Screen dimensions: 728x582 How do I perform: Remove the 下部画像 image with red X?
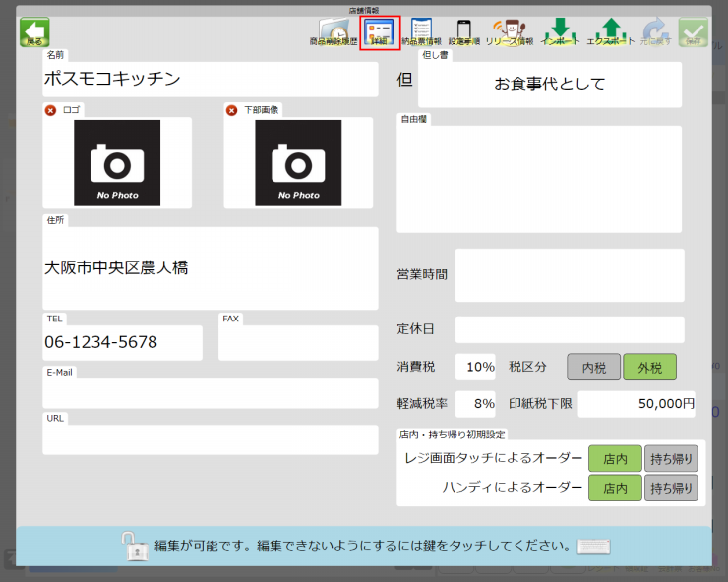[x=231, y=110]
